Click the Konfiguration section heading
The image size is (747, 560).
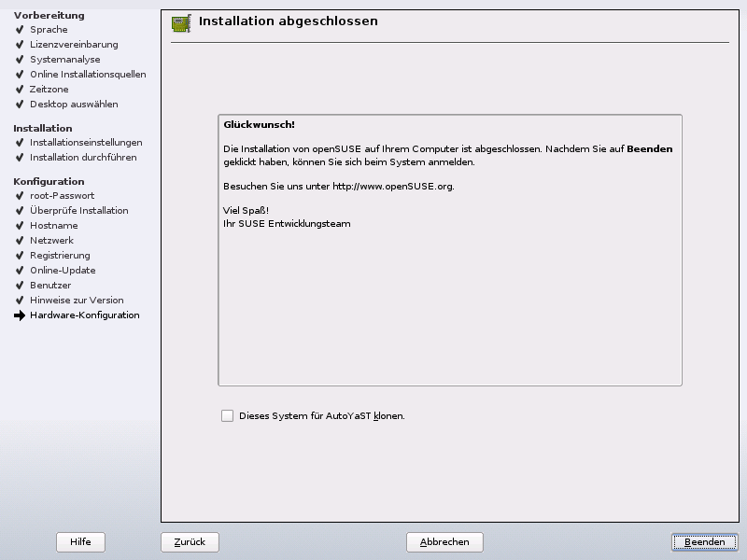[x=49, y=181]
